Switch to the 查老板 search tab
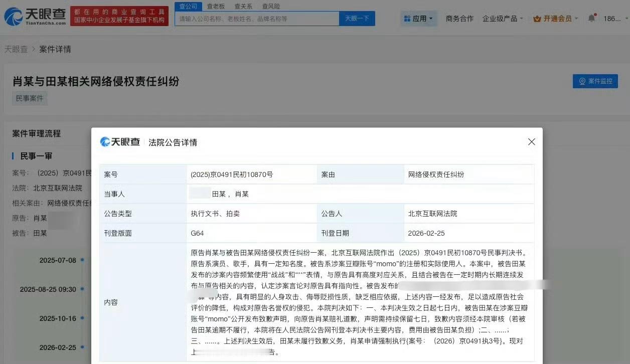 (x=216, y=6)
